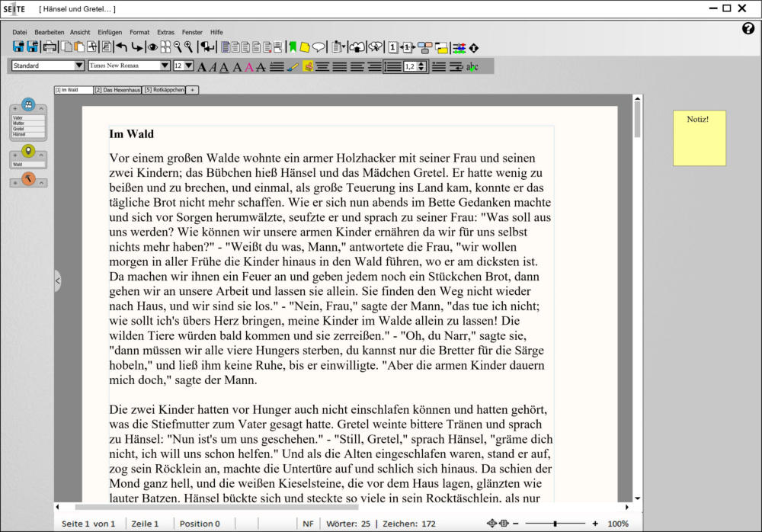This screenshot has height=532, width=762.
Task: Toggle the highlighter marker tool
Action: pos(293,66)
